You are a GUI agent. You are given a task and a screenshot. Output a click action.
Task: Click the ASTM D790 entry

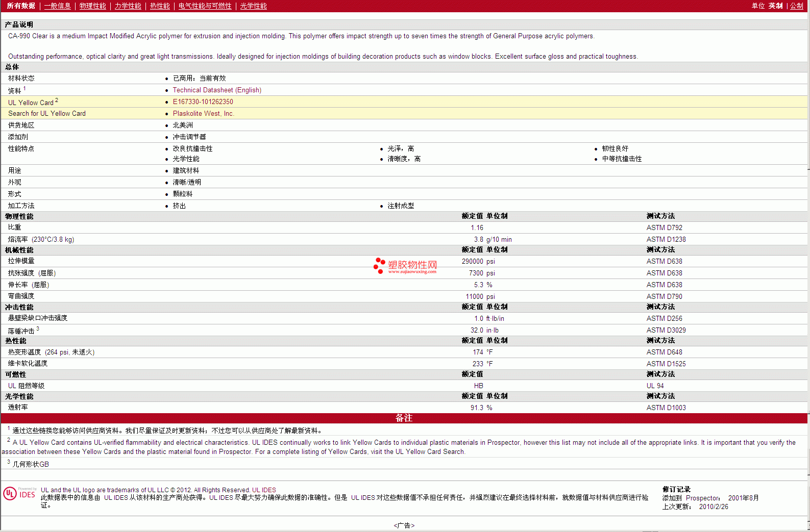(x=664, y=296)
